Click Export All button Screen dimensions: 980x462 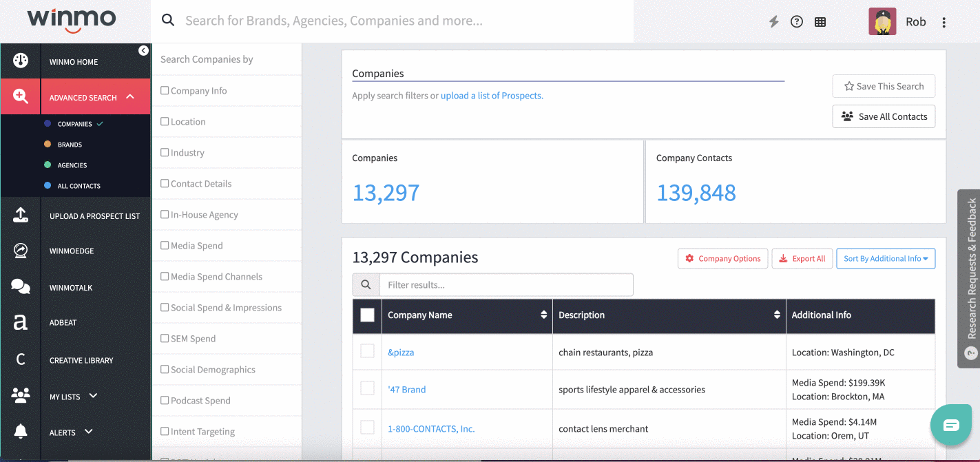(802, 258)
